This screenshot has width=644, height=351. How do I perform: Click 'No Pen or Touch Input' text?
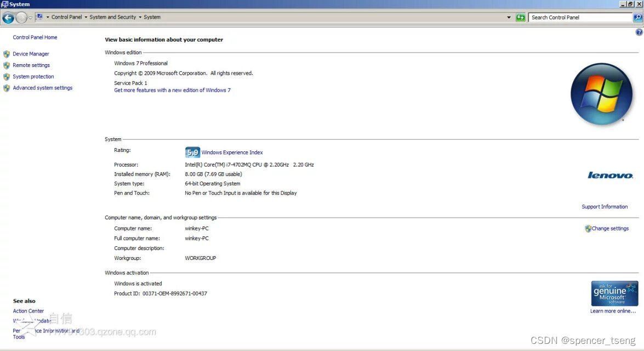[241, 193]
